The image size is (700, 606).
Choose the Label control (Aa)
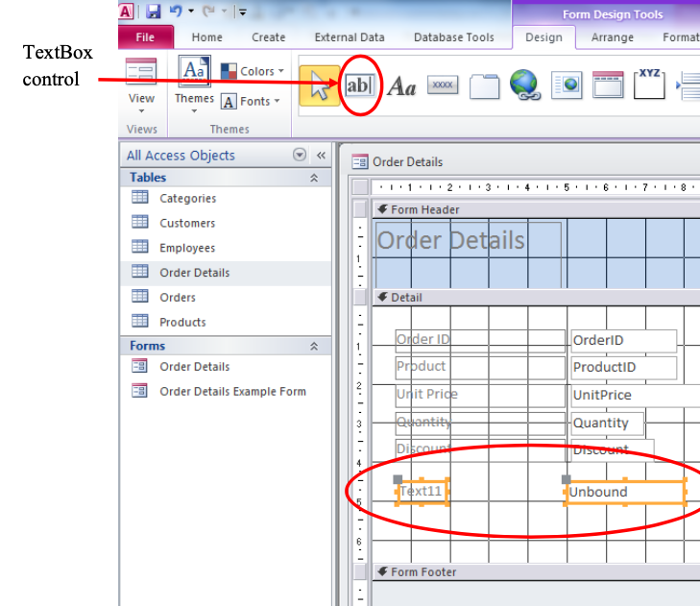click(x=401, y=86)
